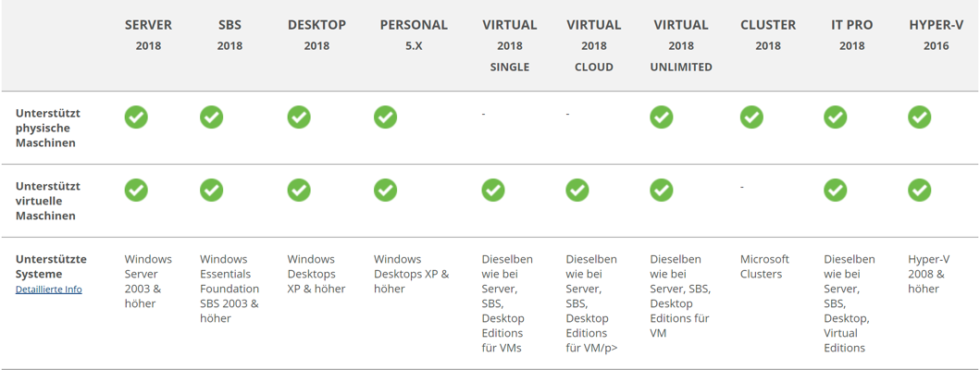Click the Personal 5.X physical machines checkmark
The width and height of the screenshot is (980, 370).
click(385, 117)
